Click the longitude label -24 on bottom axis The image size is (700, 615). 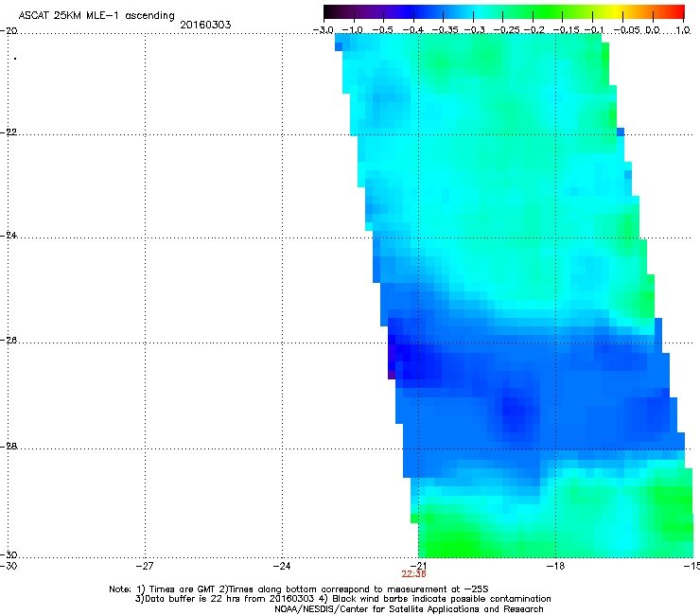pyautogui.click(x=282, y=566)
